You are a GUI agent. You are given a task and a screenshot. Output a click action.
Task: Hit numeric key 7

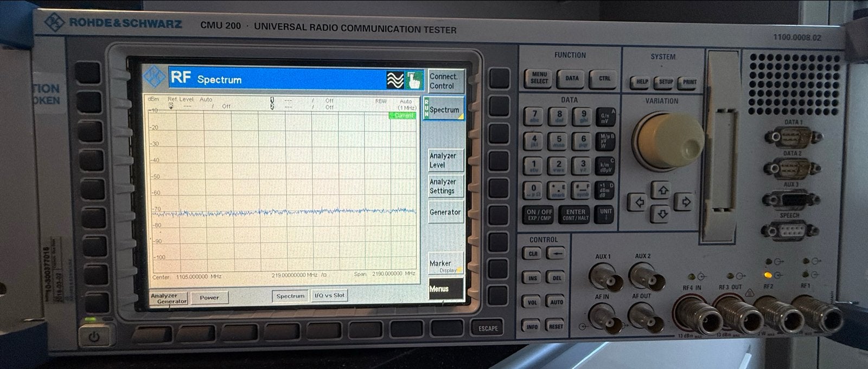(x=534, y=116)
